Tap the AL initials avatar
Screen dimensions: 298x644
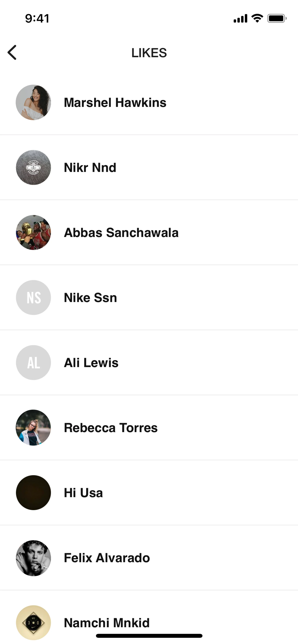click(x=33, y=363)
